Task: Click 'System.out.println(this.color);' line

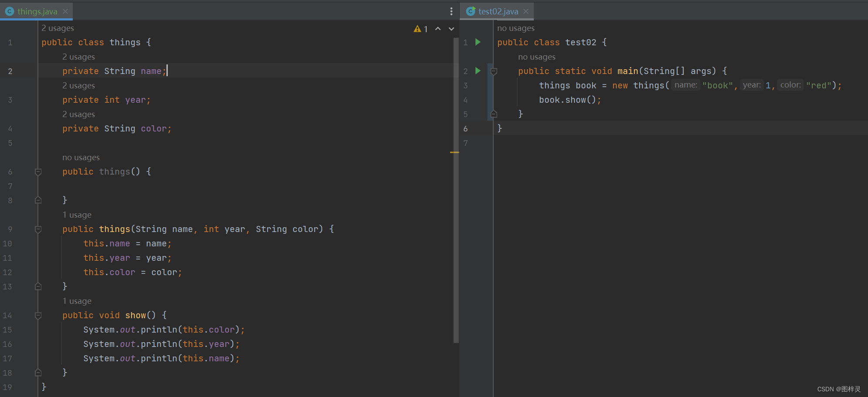Action: tap(164, 330)
